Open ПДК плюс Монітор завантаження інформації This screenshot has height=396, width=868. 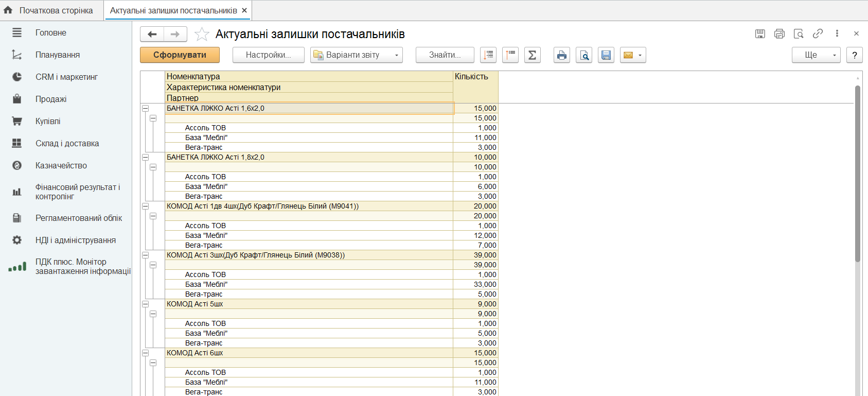(66, 266)
